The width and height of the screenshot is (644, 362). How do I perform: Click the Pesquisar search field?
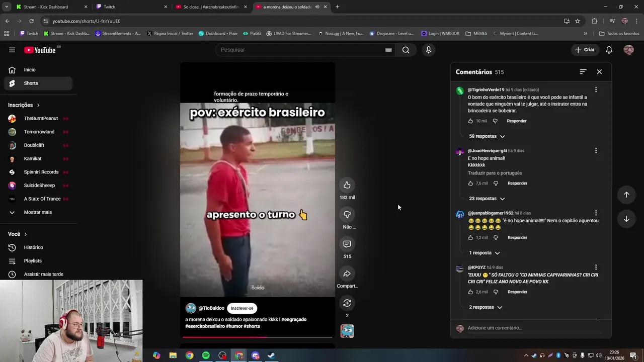pos(302,50)
